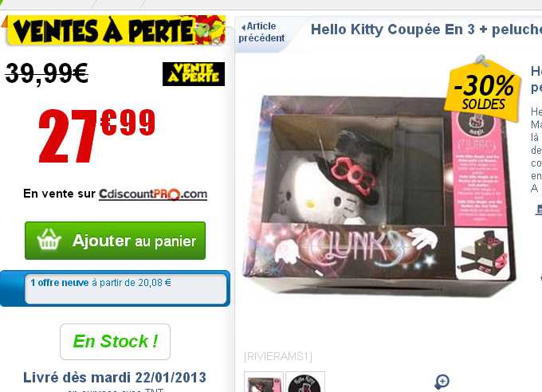Open the Ventes à Perte yellow banner
The height and width of the screenshot is (392, 542).
[116, 30]
